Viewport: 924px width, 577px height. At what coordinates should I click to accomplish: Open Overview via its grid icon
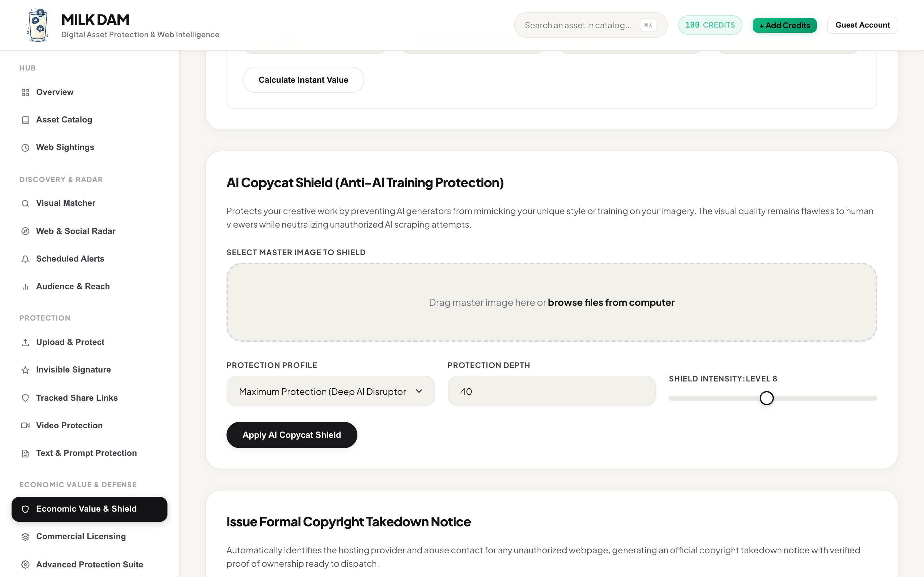click(x=25, y=92)
